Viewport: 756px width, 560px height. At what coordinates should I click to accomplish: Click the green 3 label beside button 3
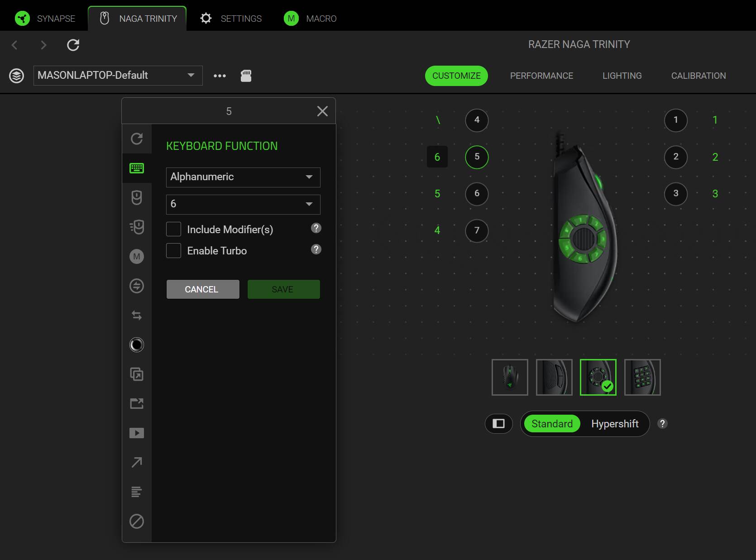pyautogui.click(x=715, y=194)
